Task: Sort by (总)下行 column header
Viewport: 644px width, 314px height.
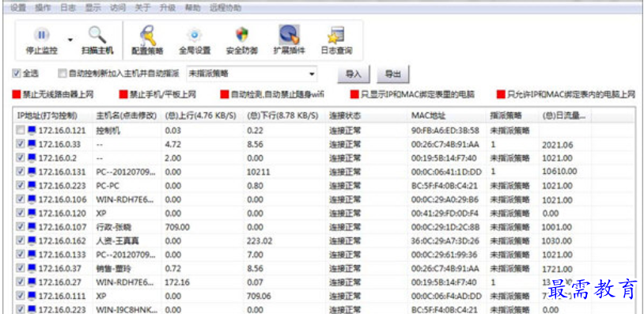Action: coord(284,115)
